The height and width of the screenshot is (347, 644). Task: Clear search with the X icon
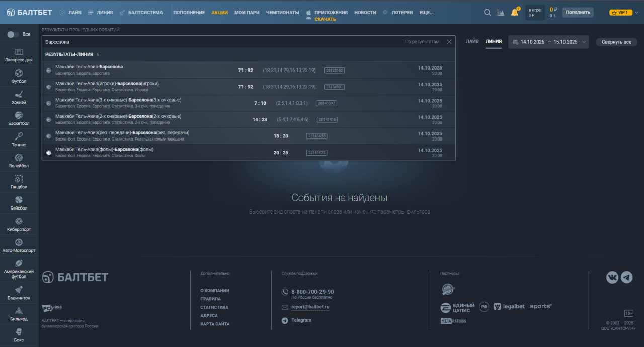tap(449, 42)
